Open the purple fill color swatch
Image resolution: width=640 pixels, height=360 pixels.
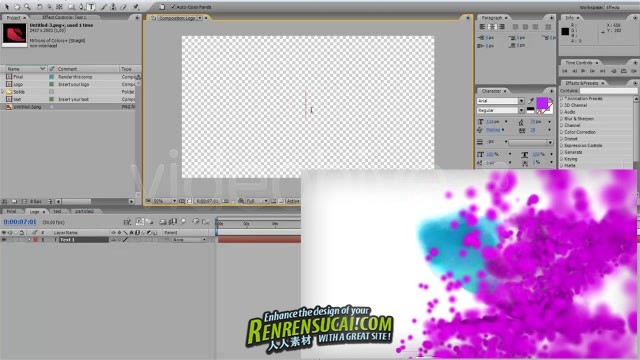pyautogui.click(x=542, y=103)
